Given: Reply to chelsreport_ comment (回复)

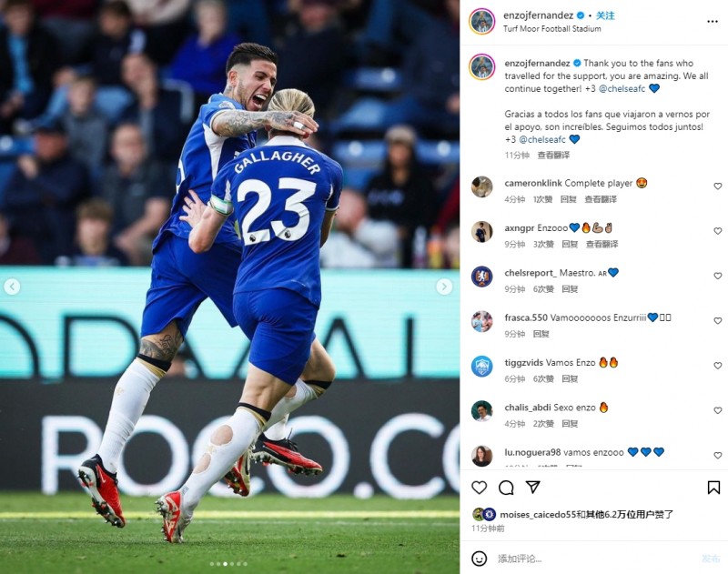Looking at the screenshot, I should (570, 289).
